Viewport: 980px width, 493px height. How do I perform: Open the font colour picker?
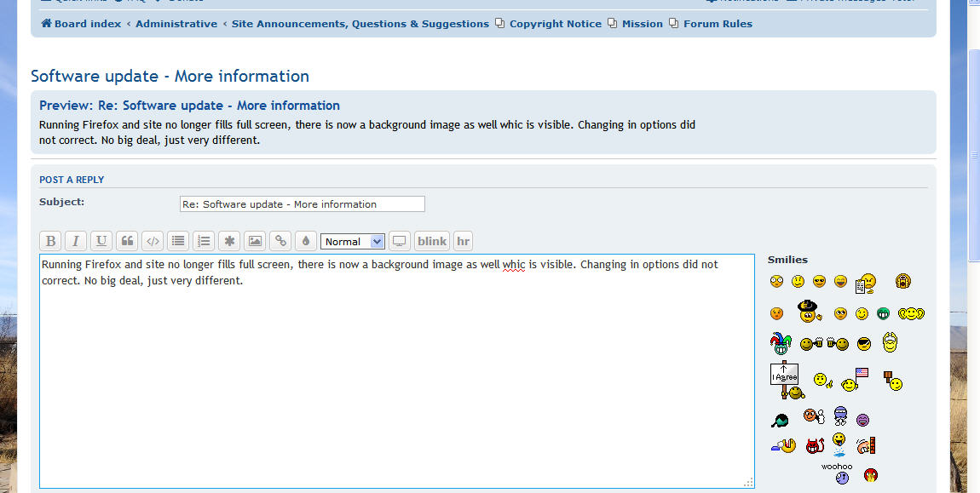[x=306, y=241]
